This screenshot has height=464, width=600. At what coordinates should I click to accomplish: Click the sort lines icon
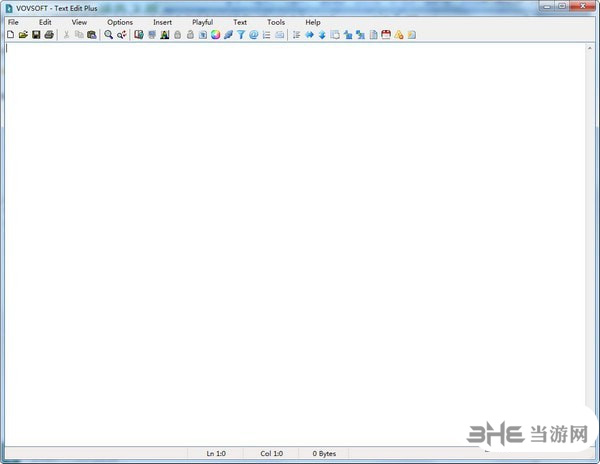pos(296,35)
